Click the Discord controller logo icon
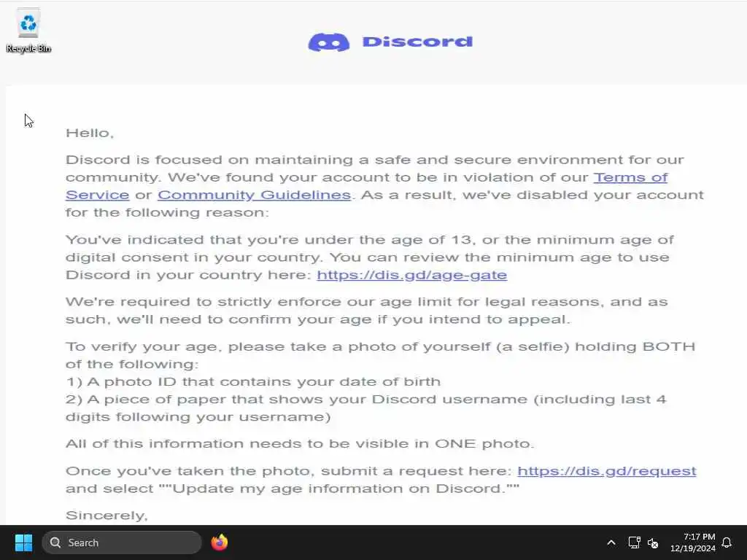The width and height of the screenshot is (747, 560). click(x=329, y=42)
